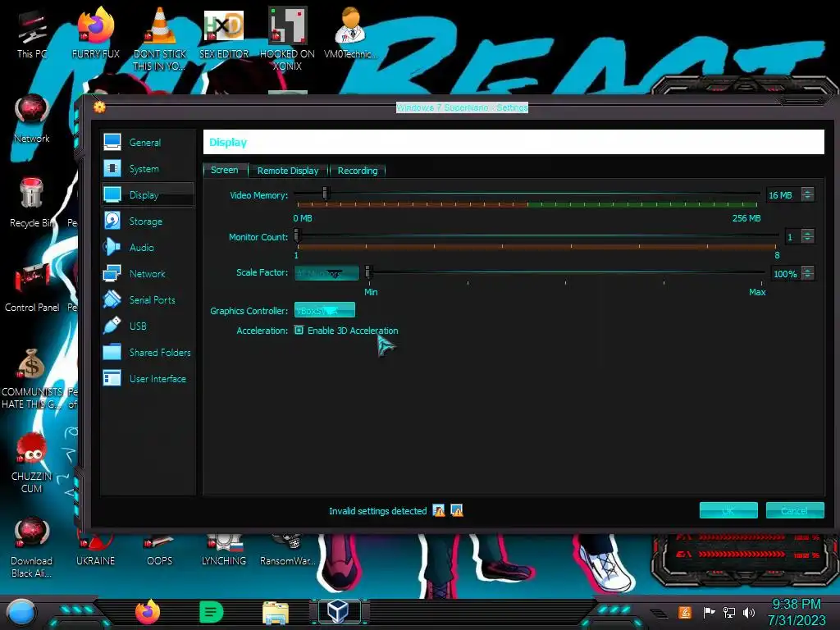The image size is (840, 630).
Task: Open File Explorer from the taskbar
Action: 276,613
